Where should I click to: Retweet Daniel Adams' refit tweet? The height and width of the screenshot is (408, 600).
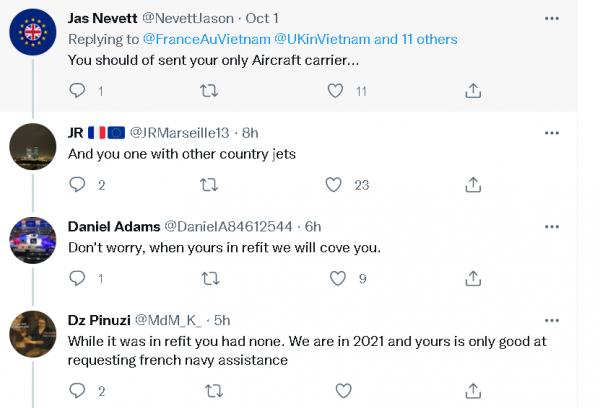209,278
